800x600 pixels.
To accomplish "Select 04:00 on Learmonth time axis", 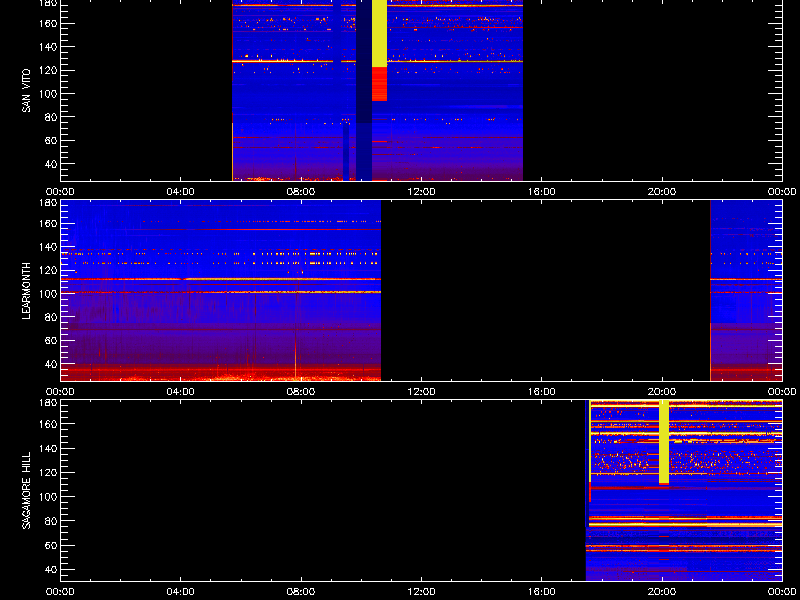I will click(181, 392).
